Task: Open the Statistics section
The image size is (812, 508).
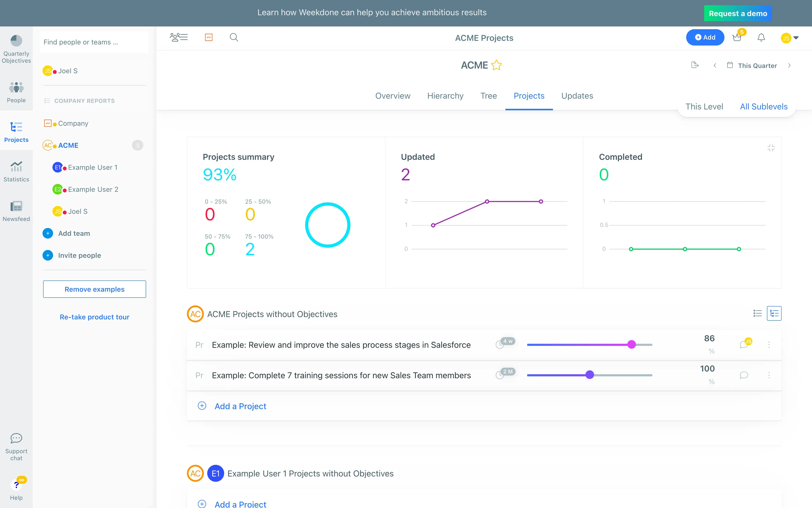Action: tap(16, 171)
